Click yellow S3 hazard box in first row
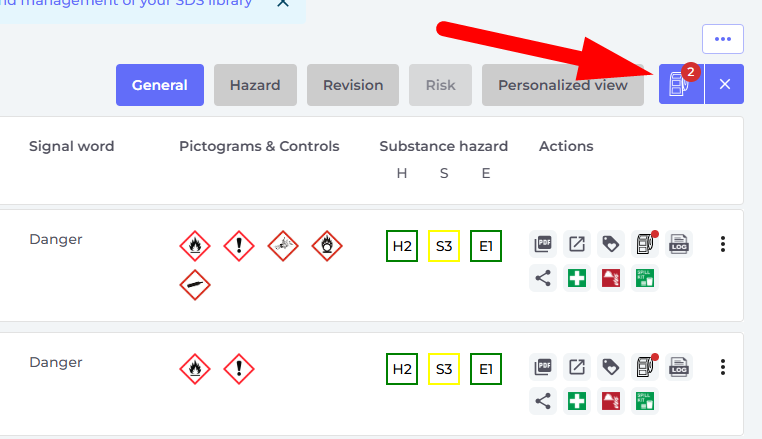762x439 pixels. point(444,246)
